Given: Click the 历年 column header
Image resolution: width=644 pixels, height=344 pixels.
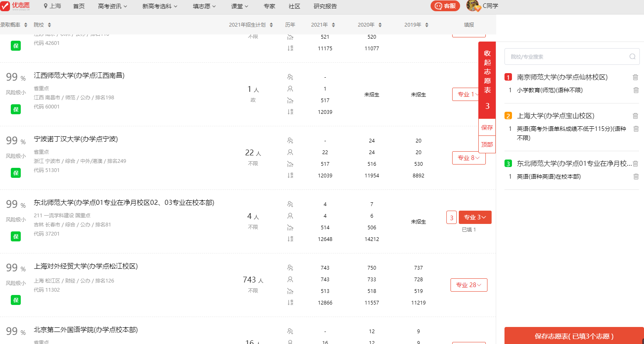Looking at the screenshot, I should (x=290, y=25).
